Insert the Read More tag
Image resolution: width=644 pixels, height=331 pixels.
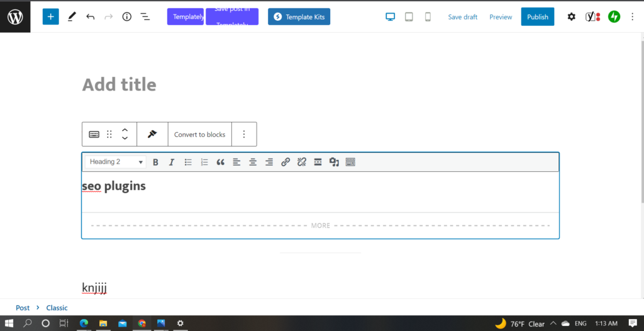(x=318, y=162)
